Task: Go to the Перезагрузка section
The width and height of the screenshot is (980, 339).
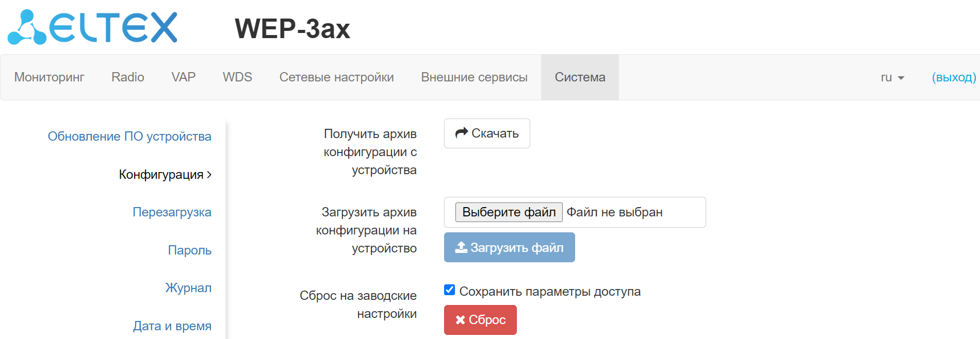Action: click(x=172, y=212)
